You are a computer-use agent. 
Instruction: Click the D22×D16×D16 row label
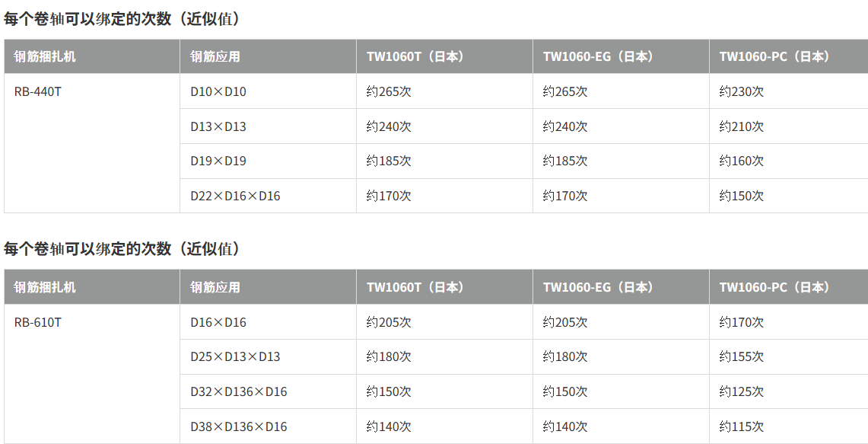coord(235,196)
